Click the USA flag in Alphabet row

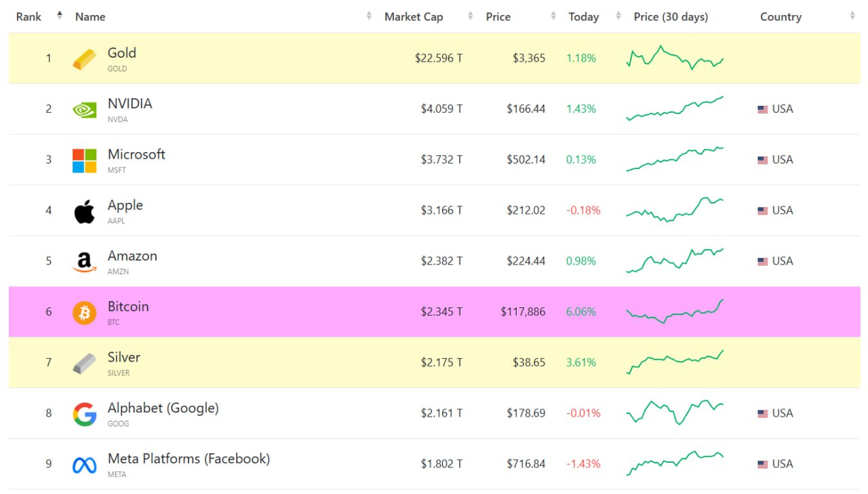coord(763,413)
